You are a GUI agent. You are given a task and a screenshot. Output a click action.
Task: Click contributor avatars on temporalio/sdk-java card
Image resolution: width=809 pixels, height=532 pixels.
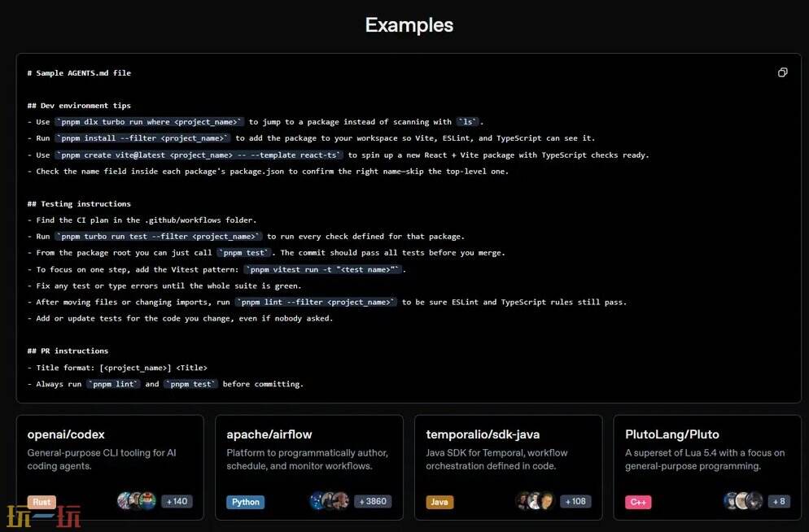tap(536, 501)
